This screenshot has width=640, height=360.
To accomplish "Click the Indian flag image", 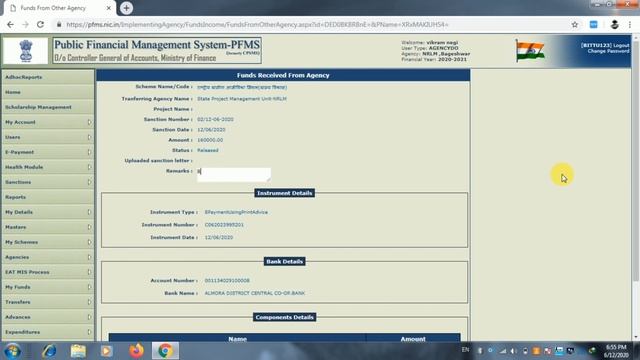I will point(530,51).
